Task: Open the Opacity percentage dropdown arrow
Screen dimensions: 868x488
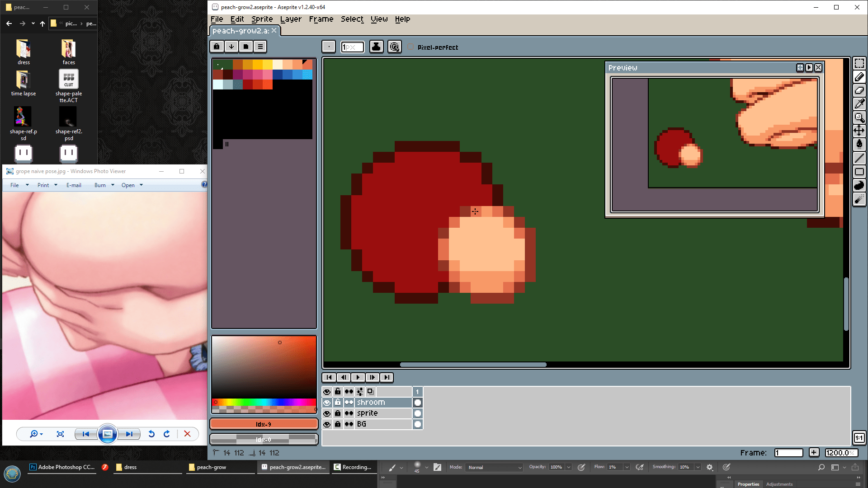Action: (x=569, y=467)
